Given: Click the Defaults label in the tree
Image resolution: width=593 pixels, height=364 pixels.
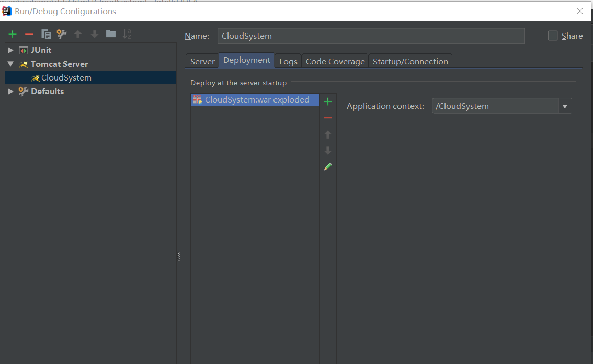Looking at the screenshot, I should click(x=47, y=91).
